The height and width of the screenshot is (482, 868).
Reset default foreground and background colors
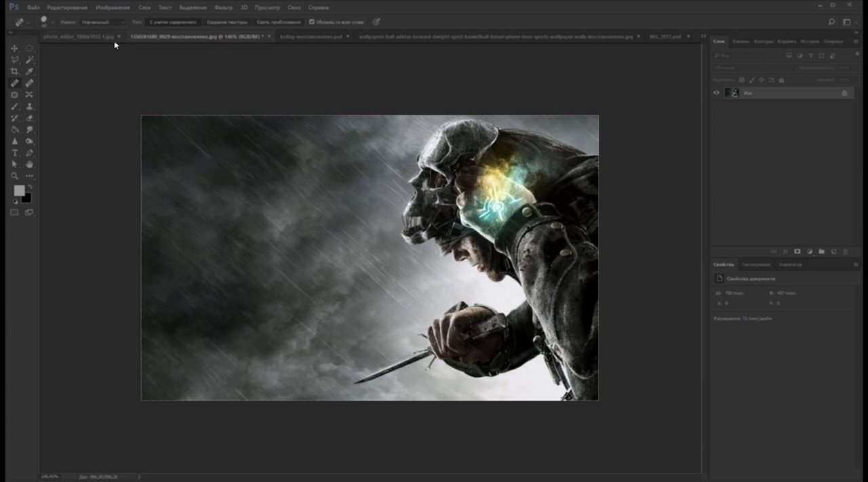coord(14,201)
